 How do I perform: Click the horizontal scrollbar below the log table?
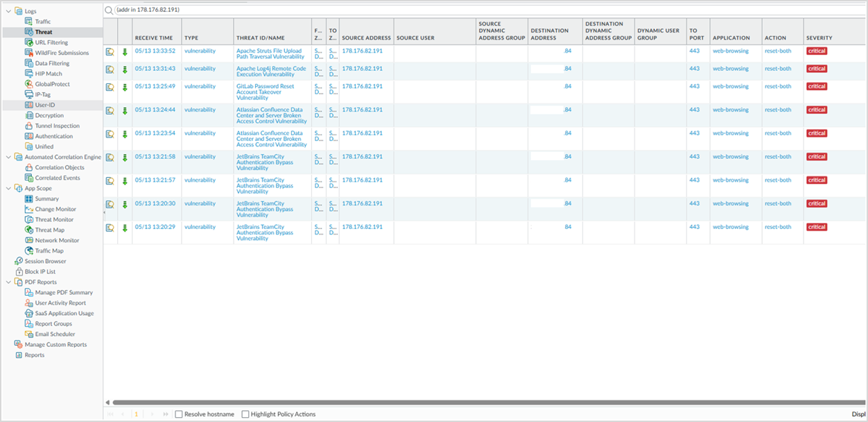[x=478, y=402]
